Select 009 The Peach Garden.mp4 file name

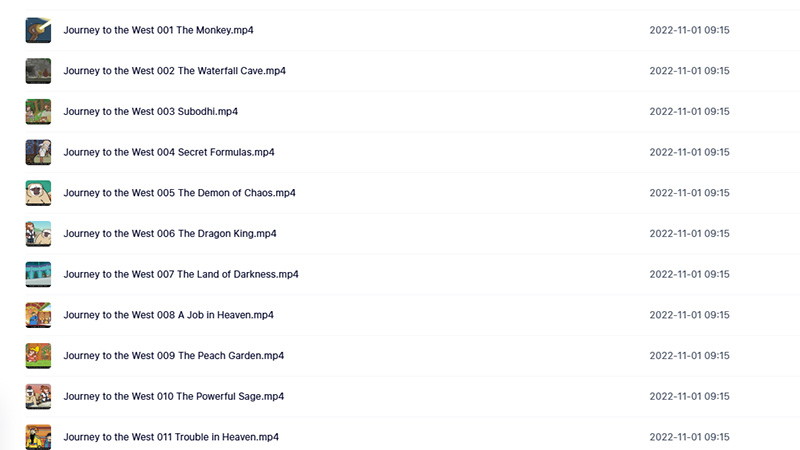point(173,356)
